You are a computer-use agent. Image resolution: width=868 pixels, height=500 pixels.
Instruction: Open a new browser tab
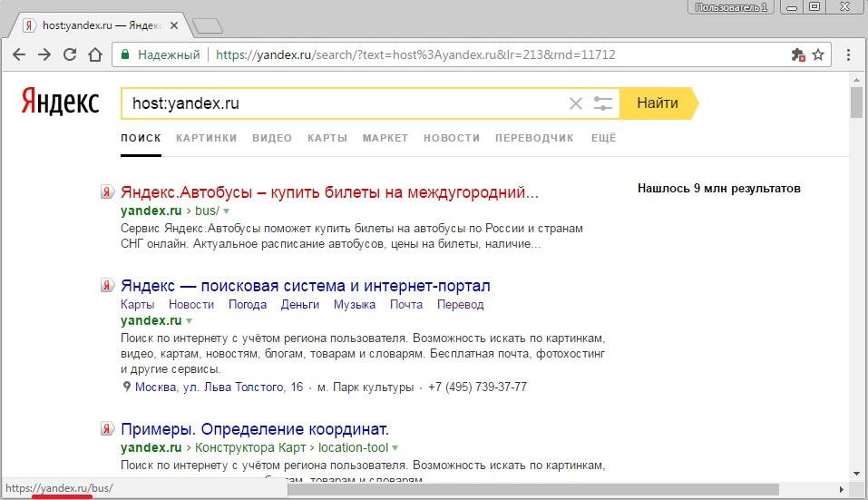[208, 25]
